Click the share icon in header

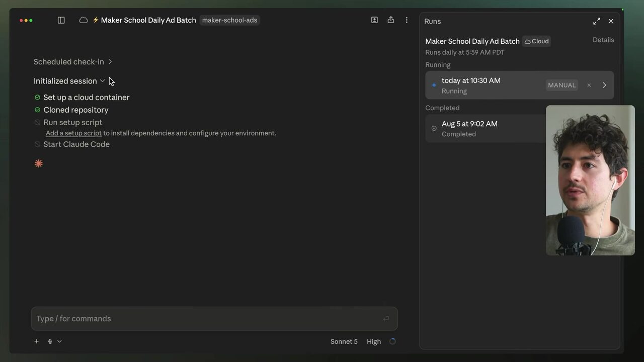(x=391, y=20)
